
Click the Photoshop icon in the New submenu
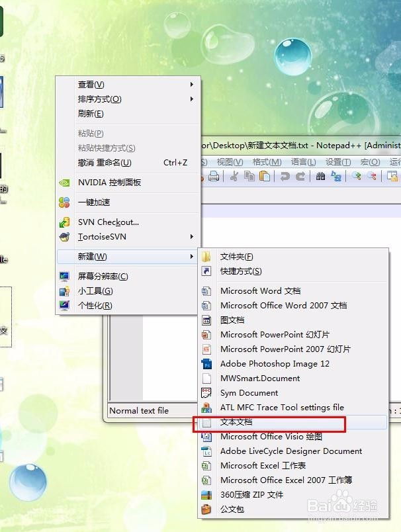point(206,364)
